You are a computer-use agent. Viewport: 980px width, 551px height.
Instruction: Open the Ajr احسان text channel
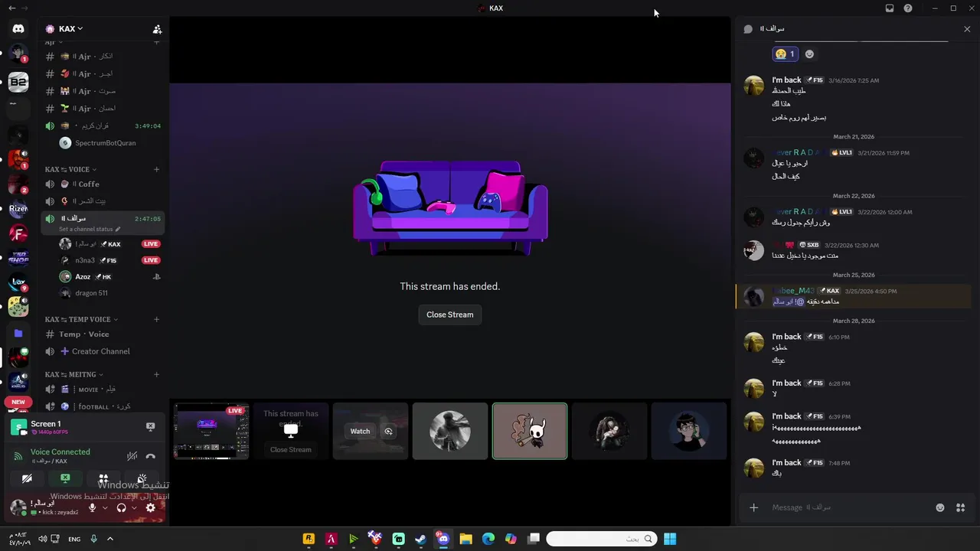pyautogui.click(x=103, y=109)
